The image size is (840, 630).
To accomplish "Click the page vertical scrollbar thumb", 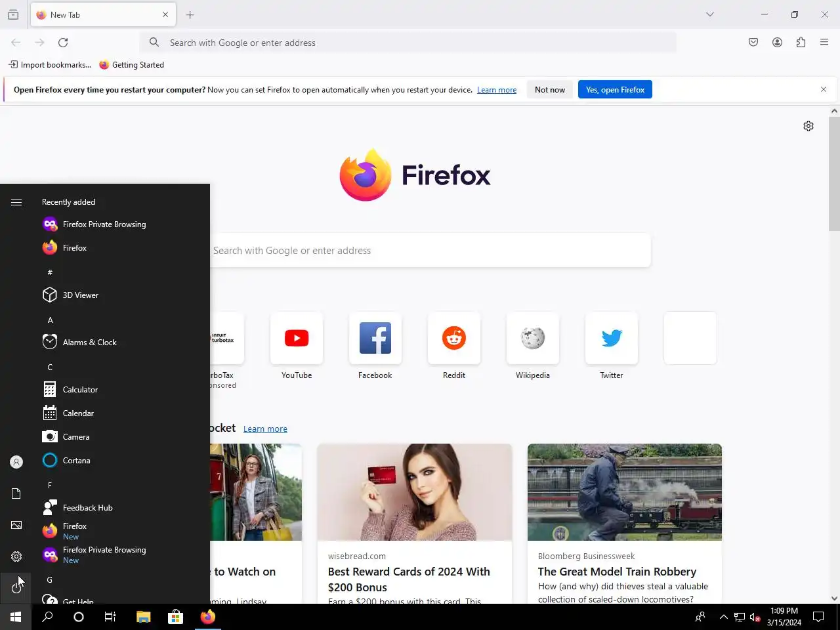I will [x=834, y=174].
